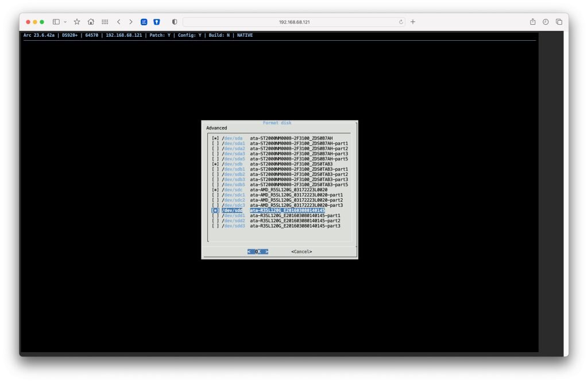The height and width of the screenshot is (382, 588).
Task: Click the Advanced label in the dialog
Action: coord(216,128)
